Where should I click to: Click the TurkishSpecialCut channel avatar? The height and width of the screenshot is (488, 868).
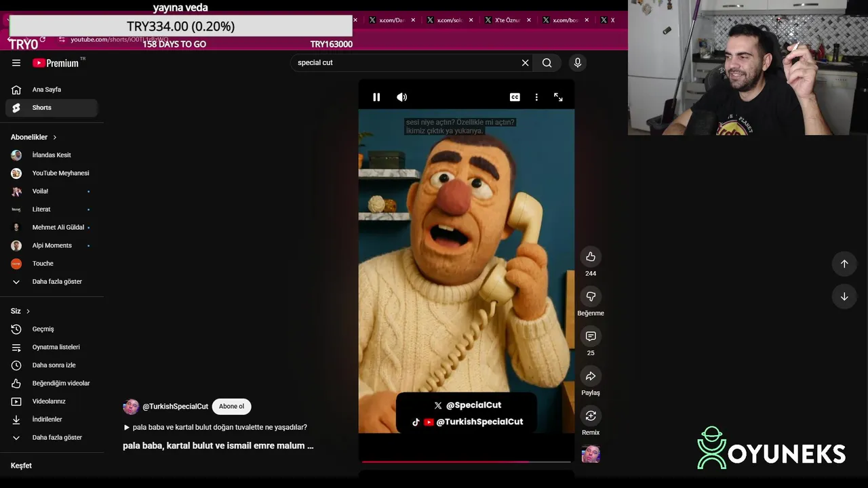131,407
